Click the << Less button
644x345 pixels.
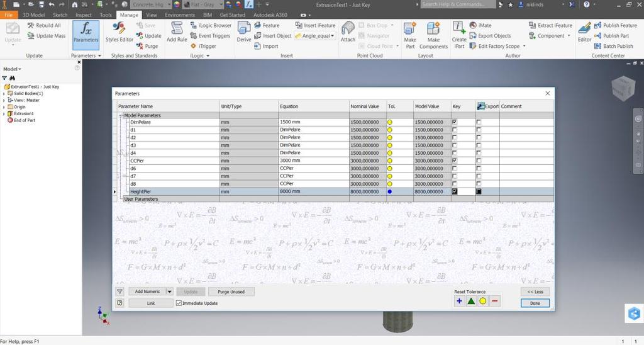click(535, 291)
